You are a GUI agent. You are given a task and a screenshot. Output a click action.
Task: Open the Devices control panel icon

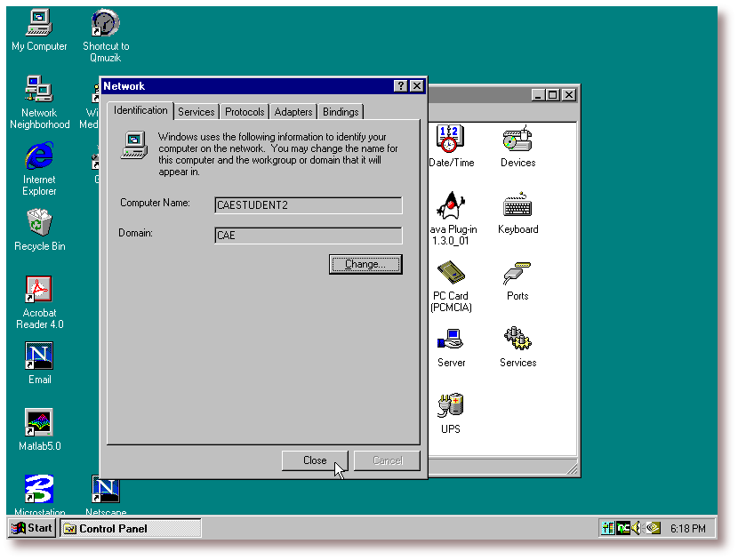point(517,140)
